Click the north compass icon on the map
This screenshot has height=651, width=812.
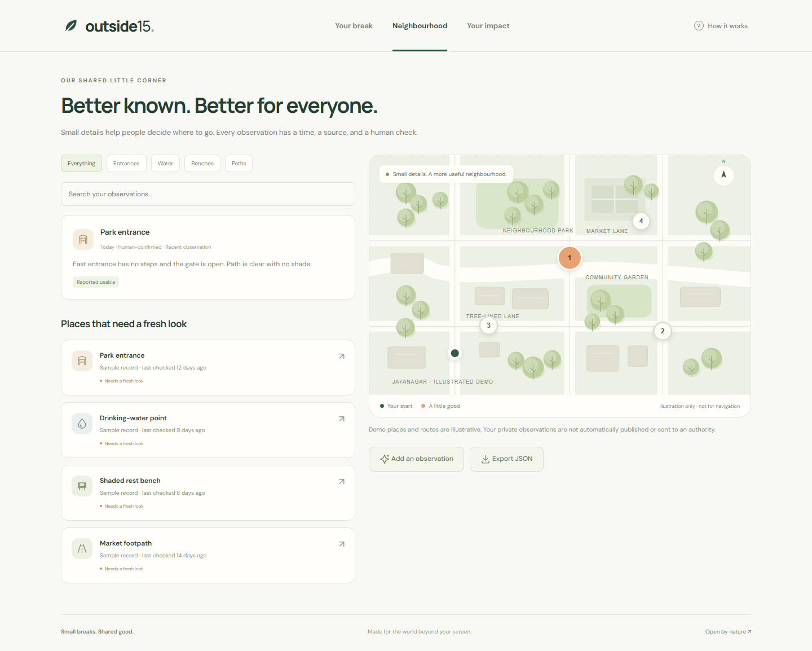coord(723,175)
